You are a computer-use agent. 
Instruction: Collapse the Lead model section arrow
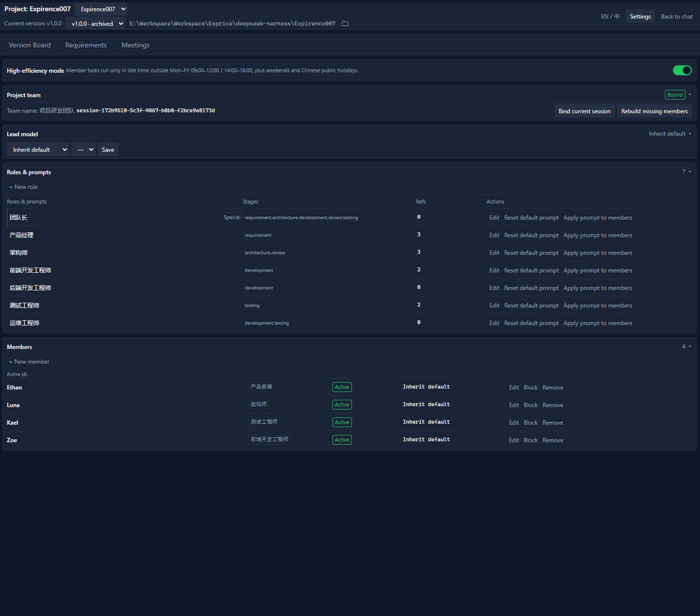point(690,134)
